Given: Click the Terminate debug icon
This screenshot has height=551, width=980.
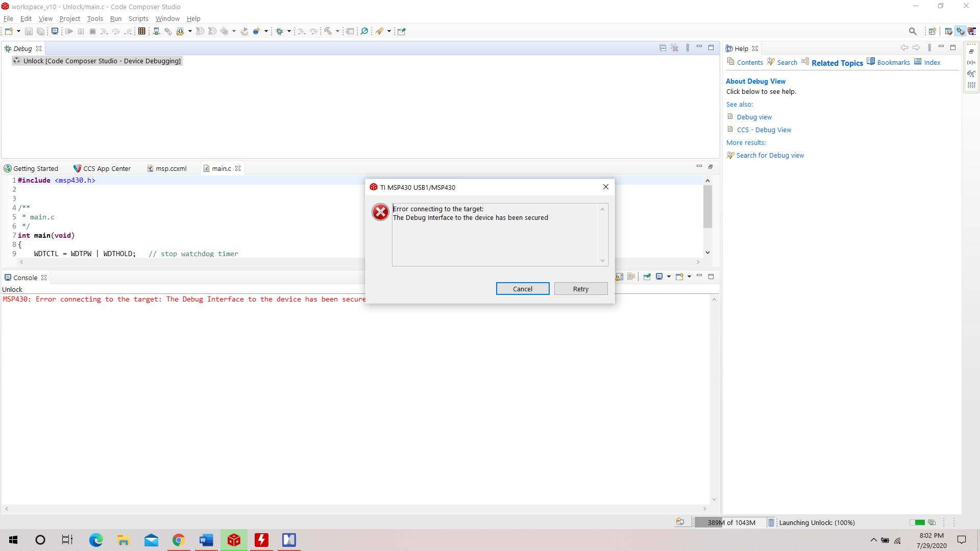Looking at the screenshot, I should point(92,32).
